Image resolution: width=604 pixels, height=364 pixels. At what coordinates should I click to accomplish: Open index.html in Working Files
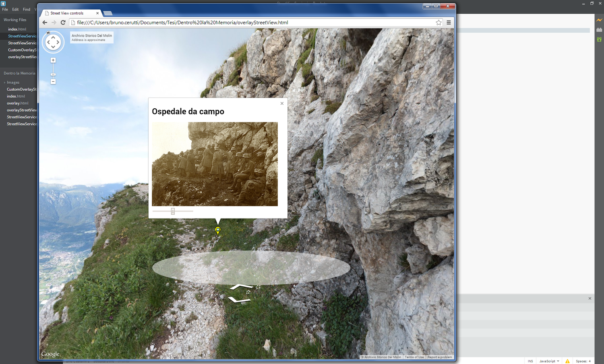[17, 29]
